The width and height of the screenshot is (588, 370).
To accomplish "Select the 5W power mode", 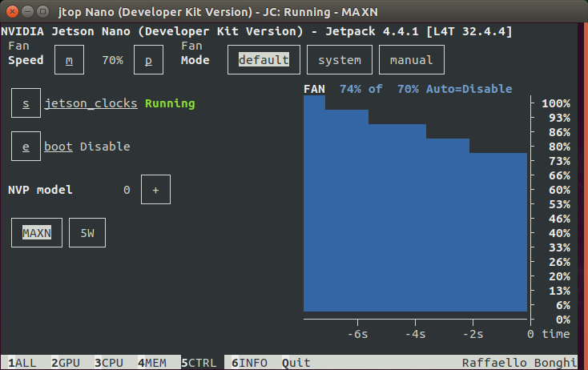I will pos(87,233).
